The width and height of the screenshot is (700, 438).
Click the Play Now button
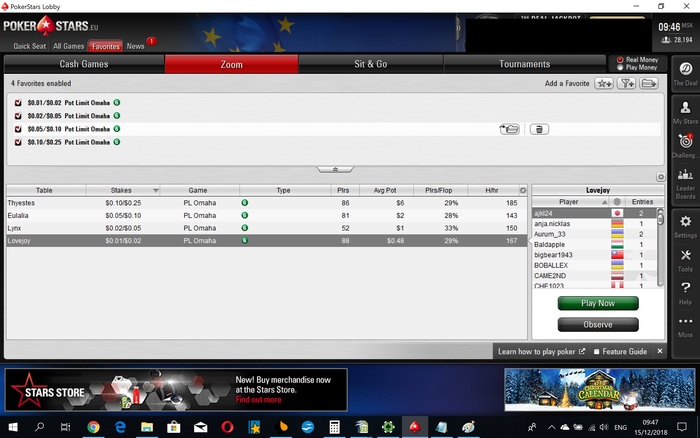[598, 303]
